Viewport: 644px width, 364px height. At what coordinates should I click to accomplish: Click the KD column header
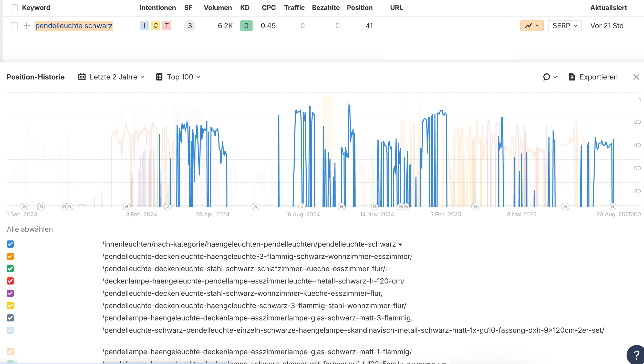(245, 8)
